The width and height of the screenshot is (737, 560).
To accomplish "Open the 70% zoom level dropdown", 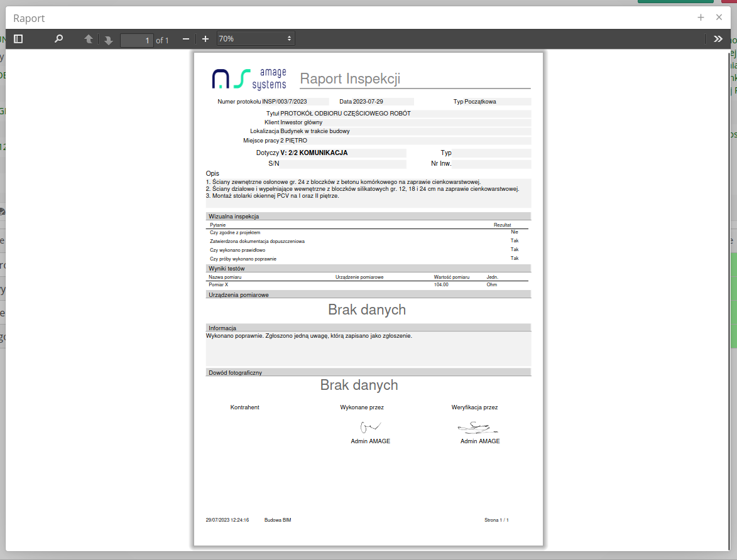I will 254,38.
